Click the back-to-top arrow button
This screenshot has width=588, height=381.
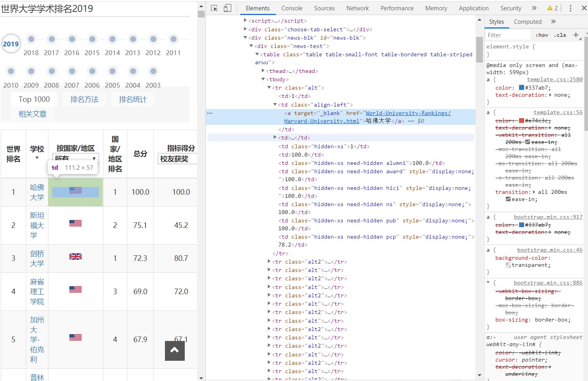pyautogui.click(x=175, y=350)
